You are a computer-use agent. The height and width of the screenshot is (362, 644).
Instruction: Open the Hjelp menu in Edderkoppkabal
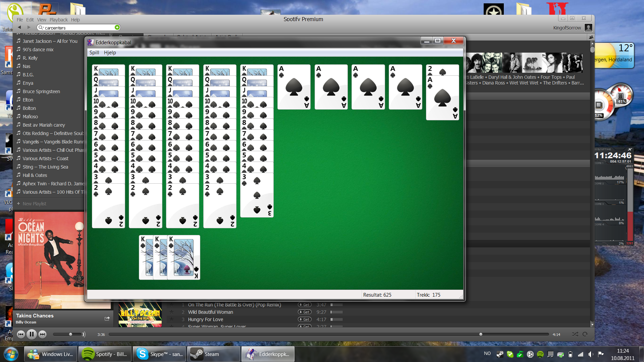point(110,53)
